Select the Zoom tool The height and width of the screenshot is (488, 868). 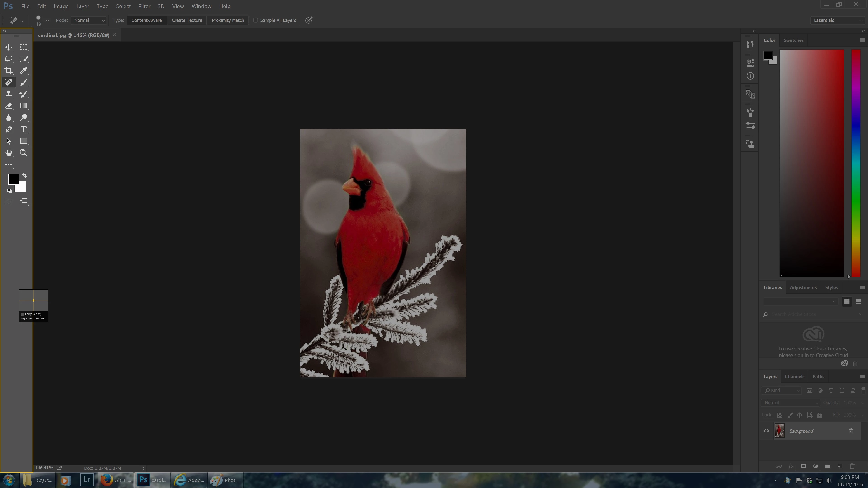coord(24,153)
